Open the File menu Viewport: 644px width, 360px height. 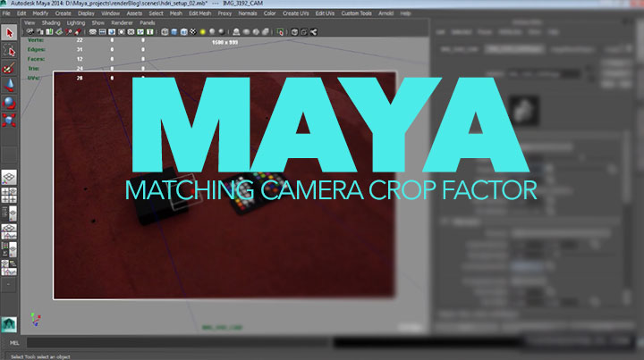tap(6, 13)
